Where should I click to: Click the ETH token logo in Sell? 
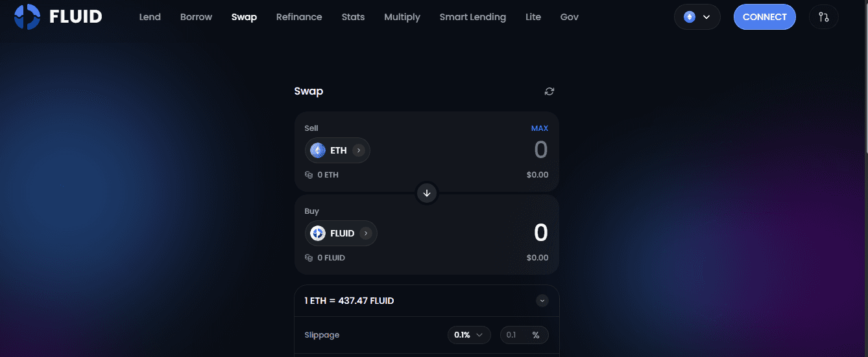click(x=317, y=150)
